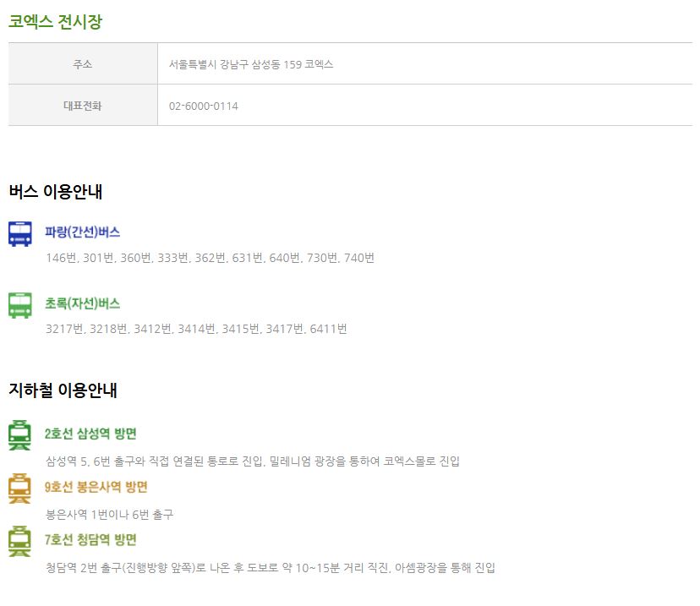Viewport: 700px width, 606px height.
Task: Click the Line 9 orange train icon
Action: tap(20, 489)
